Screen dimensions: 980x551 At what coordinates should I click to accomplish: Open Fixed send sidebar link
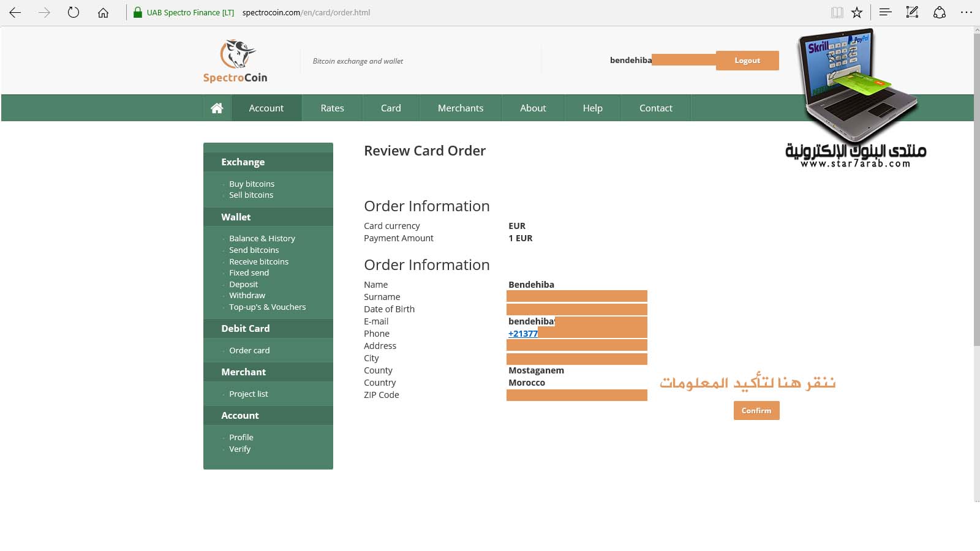pyautogui.click(x=249, y=272)
